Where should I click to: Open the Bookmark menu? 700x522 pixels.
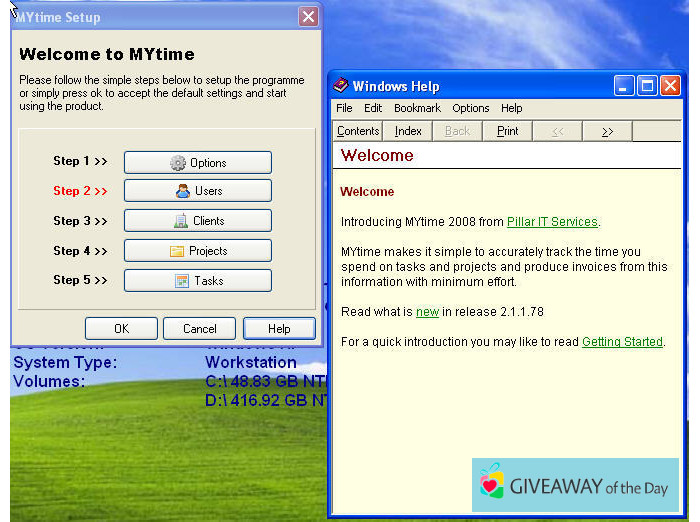click(417, 108)
